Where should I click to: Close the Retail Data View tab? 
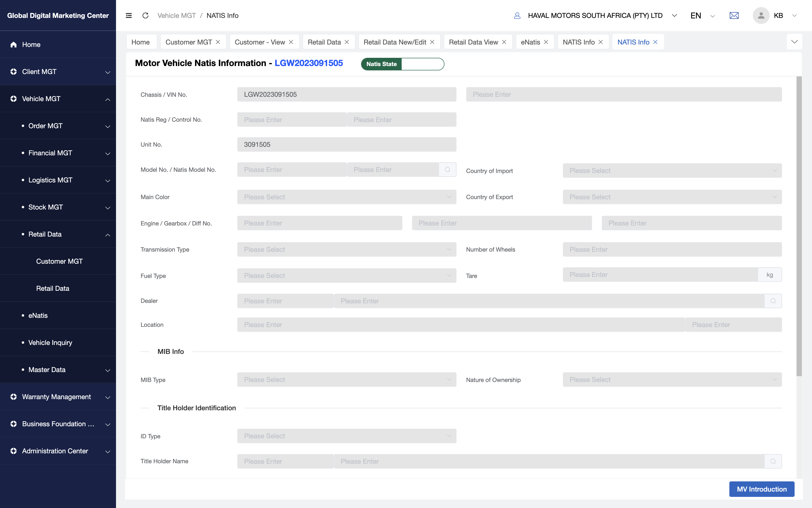pyautogui.click(x=504, y=42)
